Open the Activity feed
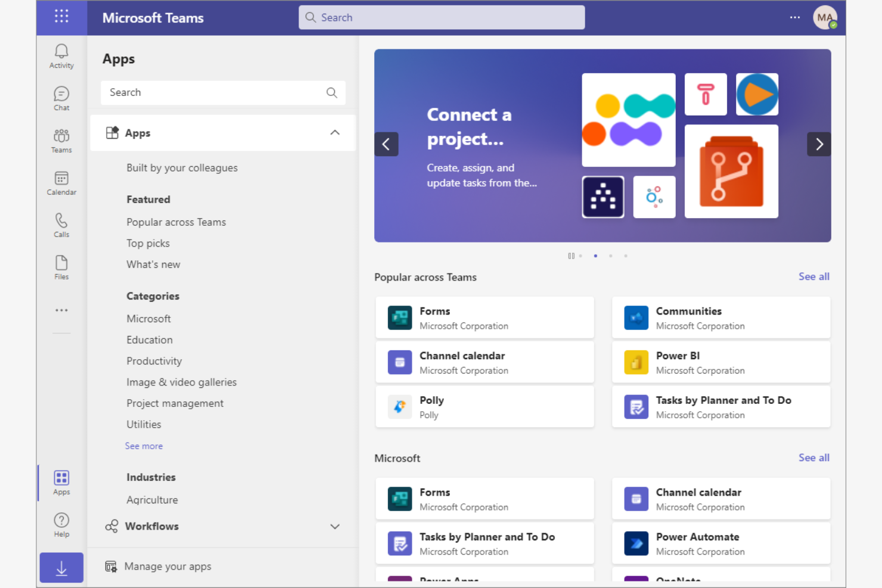The height and width of the screenshot is (588, 882). pyautogui.click(x=61, y=57)
